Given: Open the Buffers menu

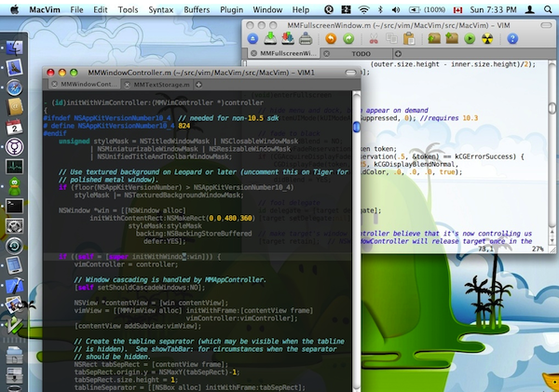Looking at the screenshot, I should pos(197,9).
